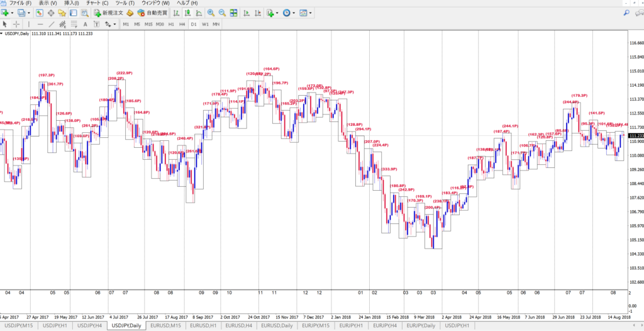The image size is (644, 331).
Task: Toggle chart shift
Action: click(x=257, y=13)
